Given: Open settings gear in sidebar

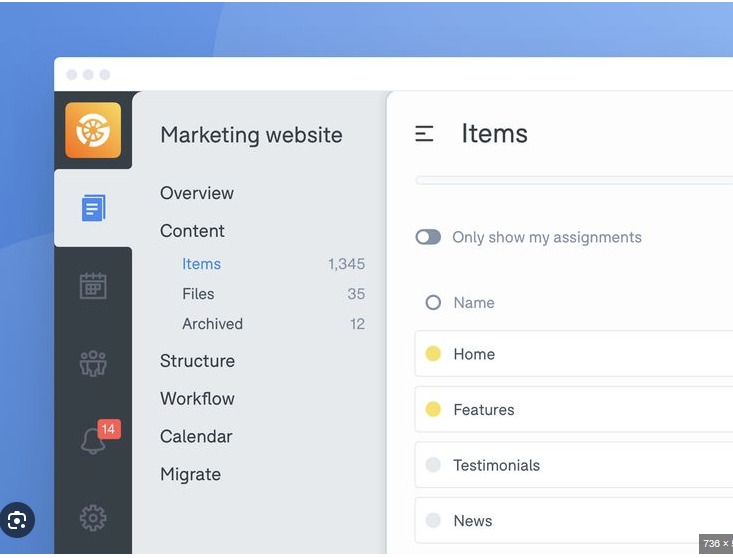Looking at the screenshot, I should coord(93,518).
